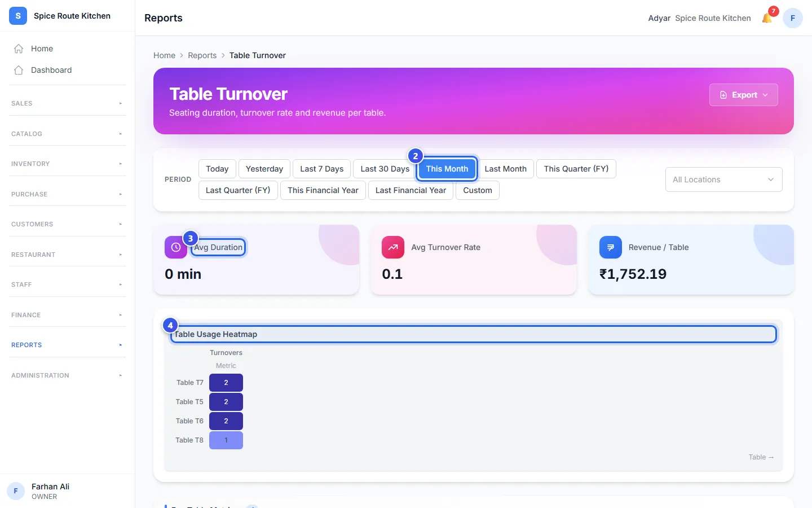Open the user avatar F in header
The height and width of the screenshot is (508, 812).
[x=793, y=18]
